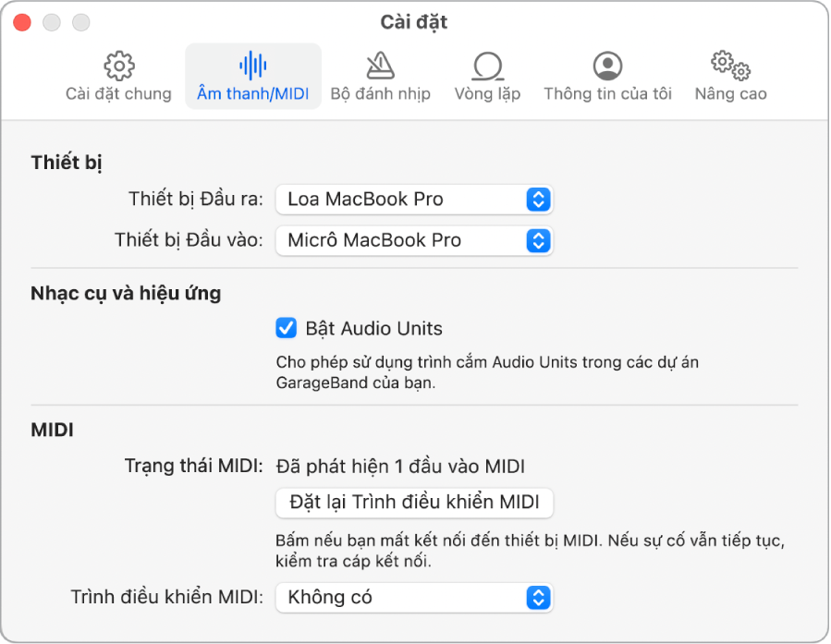
Task: Expand the Micrô MacBook Pro input dropdown
Action: (x=414, y=240)
